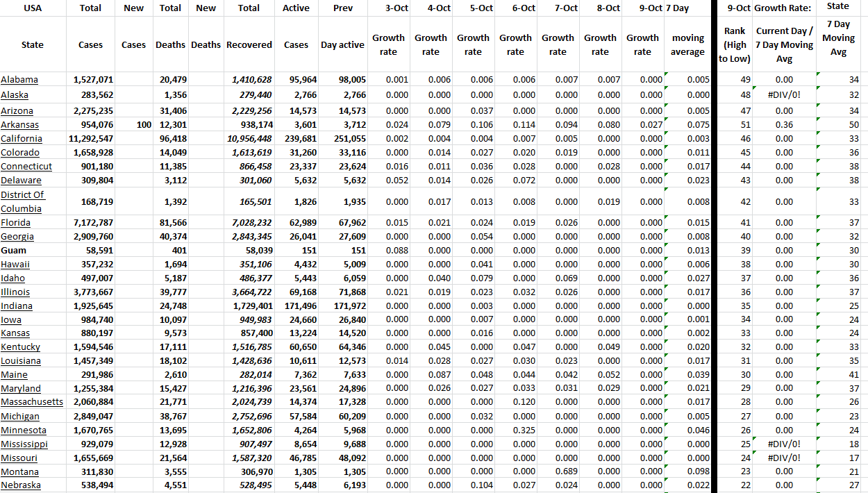Open the Massachusetts state link

(x=32, y=401)
